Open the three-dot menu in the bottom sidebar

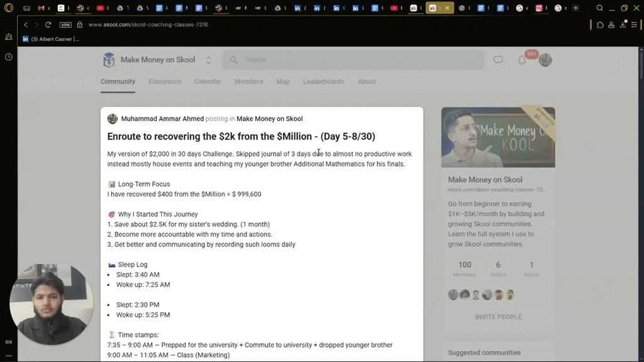pos(8,355)
